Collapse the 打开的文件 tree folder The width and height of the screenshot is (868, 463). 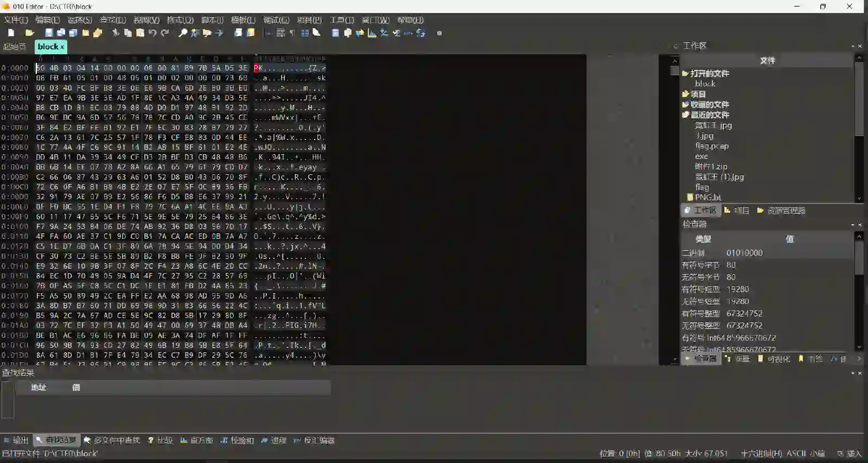686,73
